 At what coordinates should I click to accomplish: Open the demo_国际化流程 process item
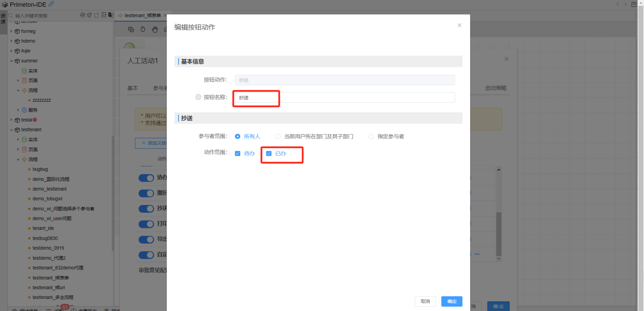point(51,179)
